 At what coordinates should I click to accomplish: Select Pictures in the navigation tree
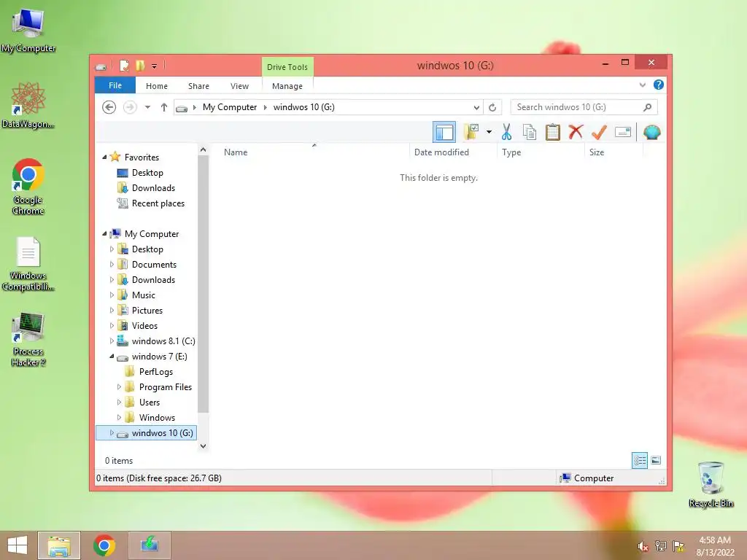[x=147, y=311]
